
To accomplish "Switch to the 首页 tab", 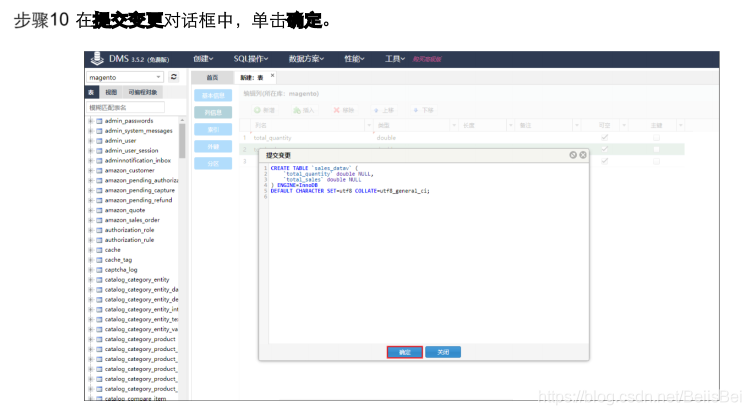I will pyautogui.click(x=212, y=77).
